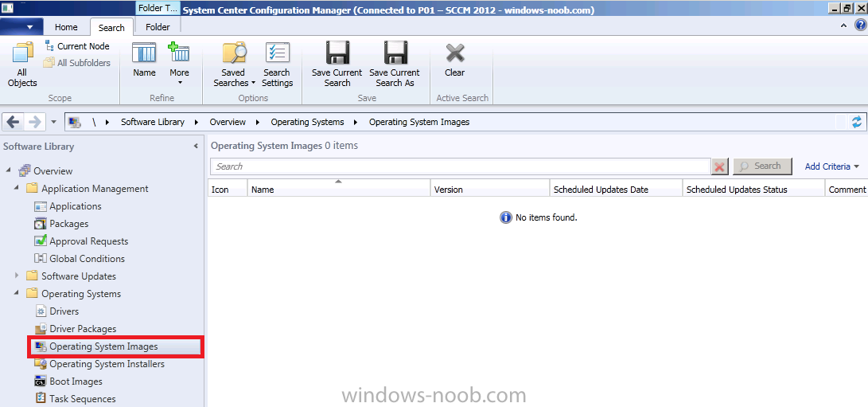Viewport: 868px width, 407px height.
Task: Click Operating Systems in the breadcrumb
Action: tap(307, 122)
